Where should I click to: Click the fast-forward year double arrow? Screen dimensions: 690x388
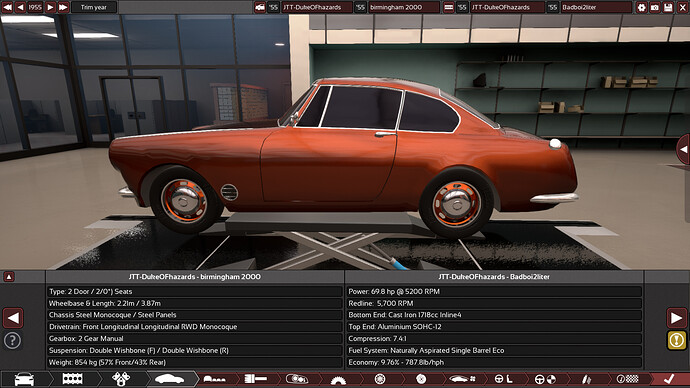[63, 7]
